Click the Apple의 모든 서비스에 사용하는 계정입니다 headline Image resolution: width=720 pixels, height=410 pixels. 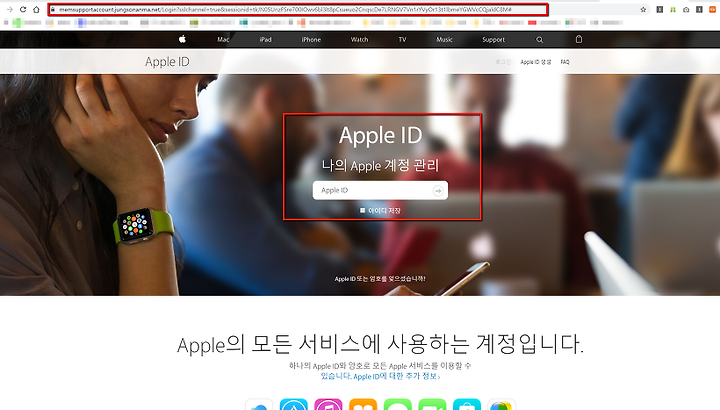[380, 344]
